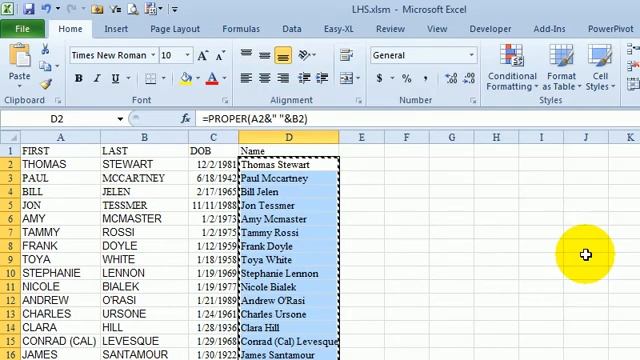Click the Orientation text angle icon

[304, 55]
